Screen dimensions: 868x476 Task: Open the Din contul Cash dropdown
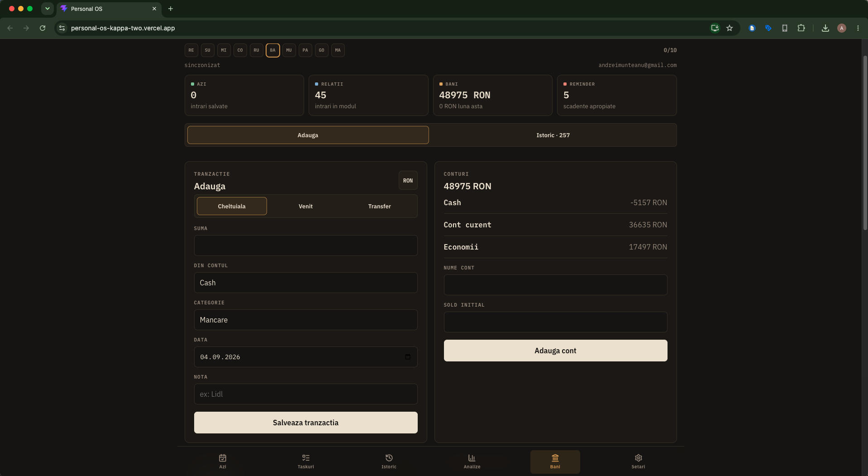tap(305, 283)
